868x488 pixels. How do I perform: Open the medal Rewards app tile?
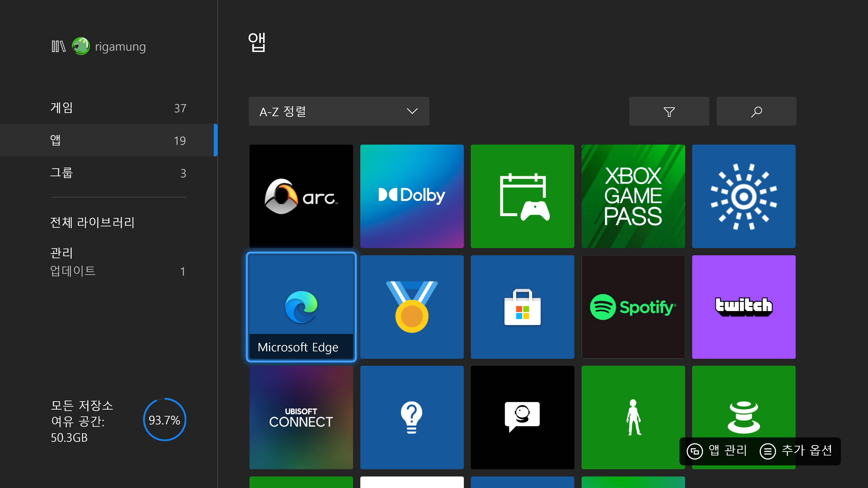click(412, 307)
